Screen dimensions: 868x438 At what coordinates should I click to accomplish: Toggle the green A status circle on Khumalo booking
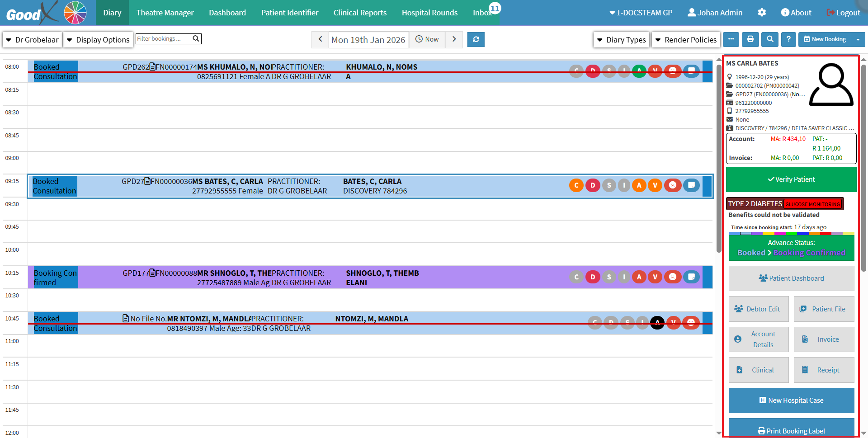pyautogui.click(x=639, y=71)
